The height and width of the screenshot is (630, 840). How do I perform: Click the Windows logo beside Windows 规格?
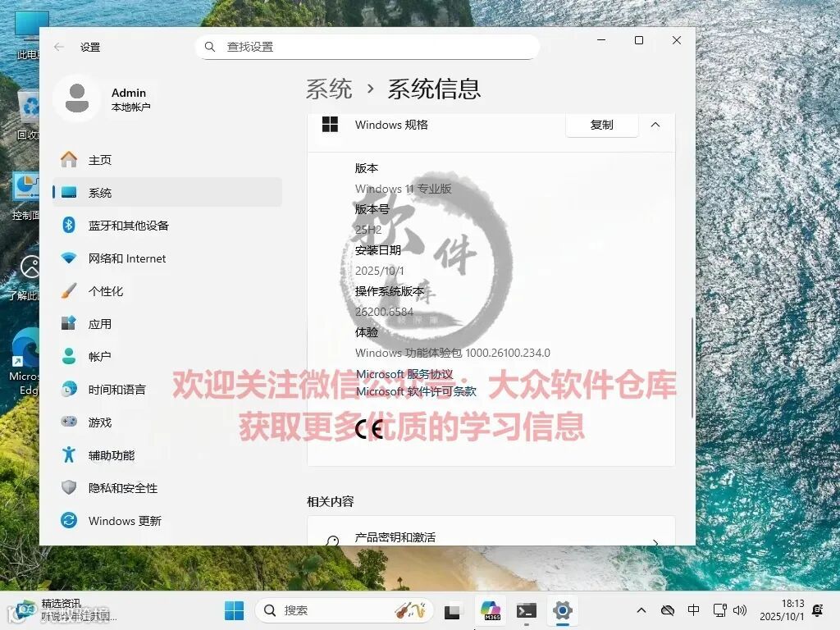pos(330,125)
